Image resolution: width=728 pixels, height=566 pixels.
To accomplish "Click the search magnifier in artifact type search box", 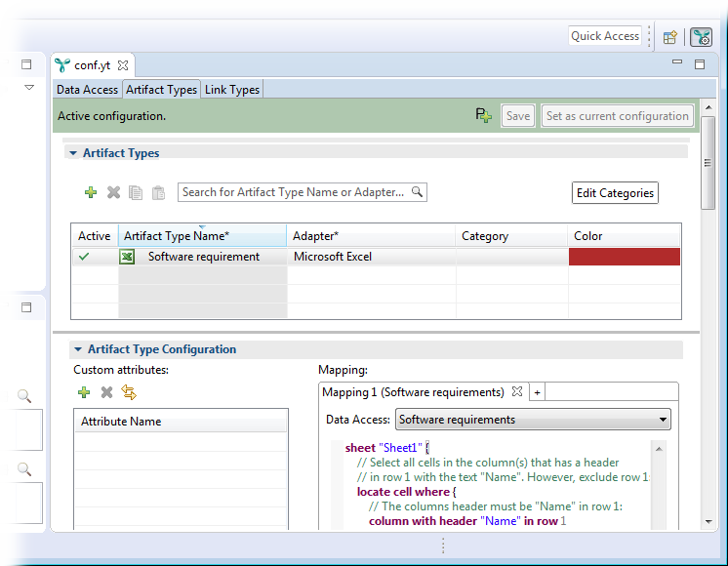I will tap(417, 192).
